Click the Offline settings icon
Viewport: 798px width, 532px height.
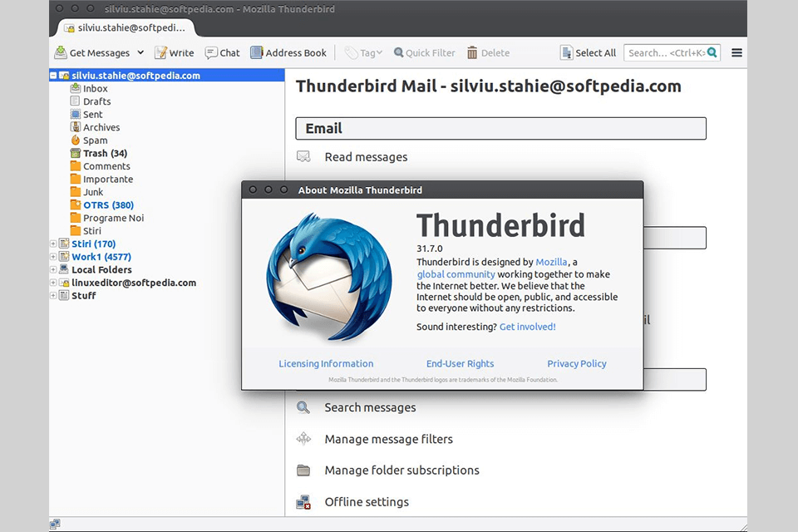[x=303, y=502]
